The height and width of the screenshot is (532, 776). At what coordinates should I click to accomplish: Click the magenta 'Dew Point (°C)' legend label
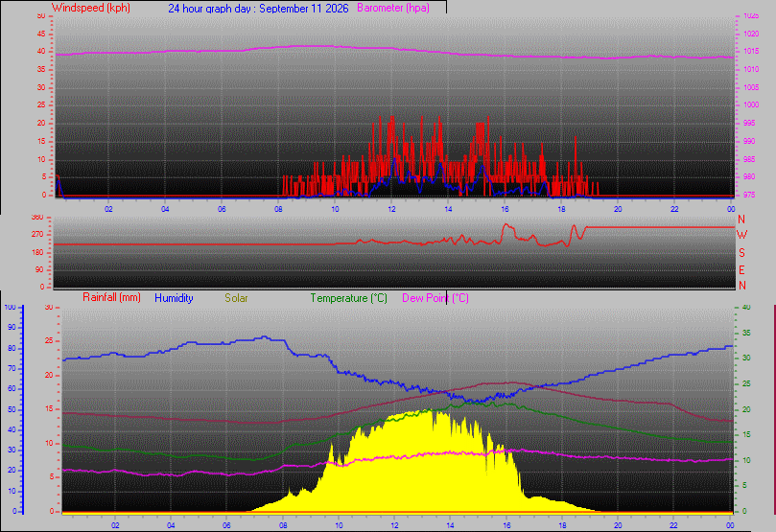pos(435,298)
